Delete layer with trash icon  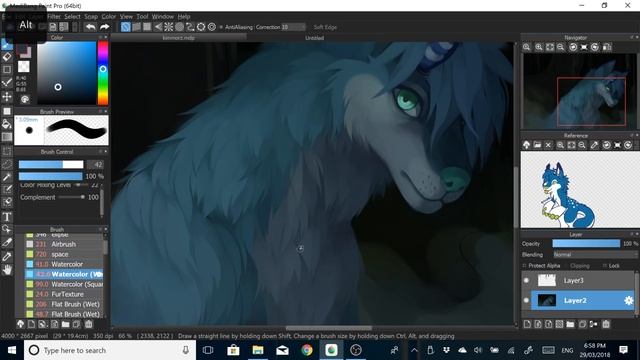tap(606, 324)
